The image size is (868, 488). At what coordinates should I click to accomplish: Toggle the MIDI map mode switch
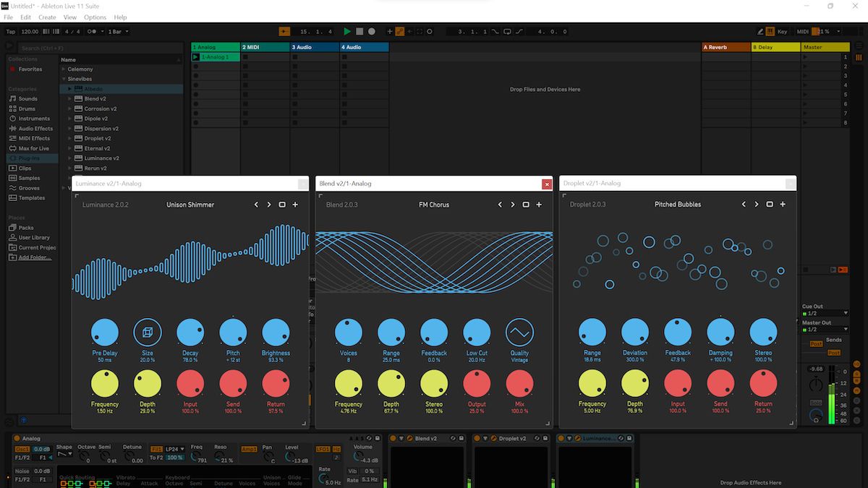click(803, 32)
